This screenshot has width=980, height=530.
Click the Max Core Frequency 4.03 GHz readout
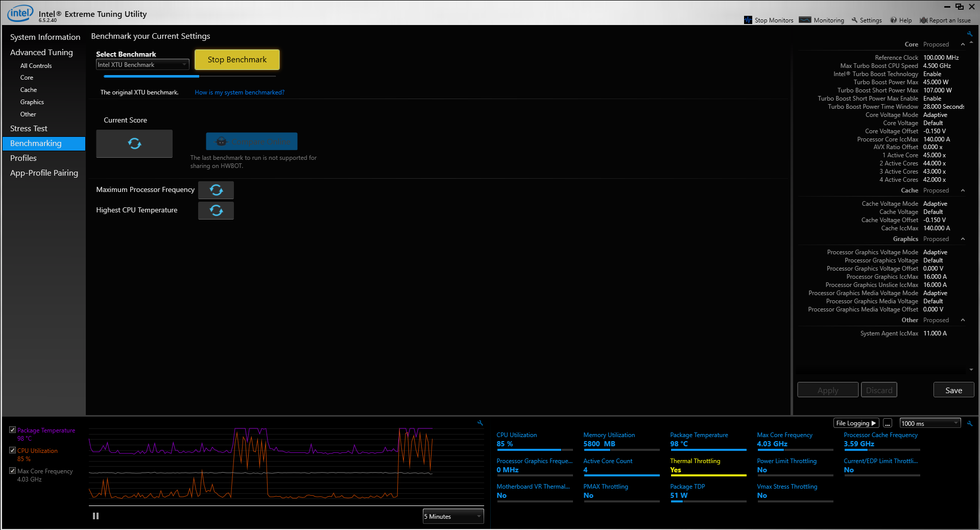coord(772,444)
